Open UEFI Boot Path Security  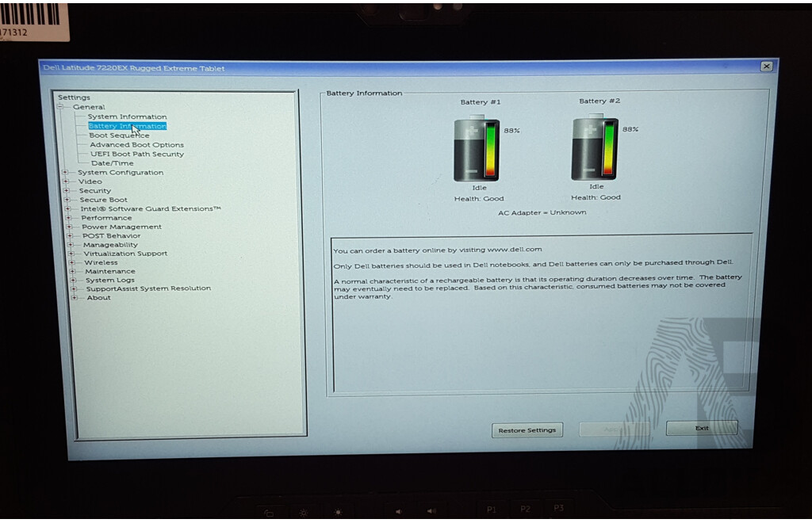[x=137, y=154]
